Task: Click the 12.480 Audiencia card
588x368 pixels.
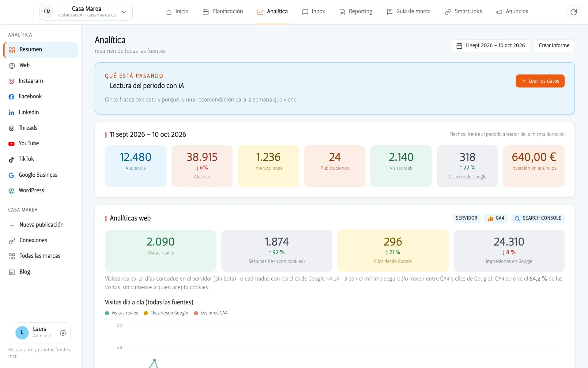Action: (x=136, y=166)
